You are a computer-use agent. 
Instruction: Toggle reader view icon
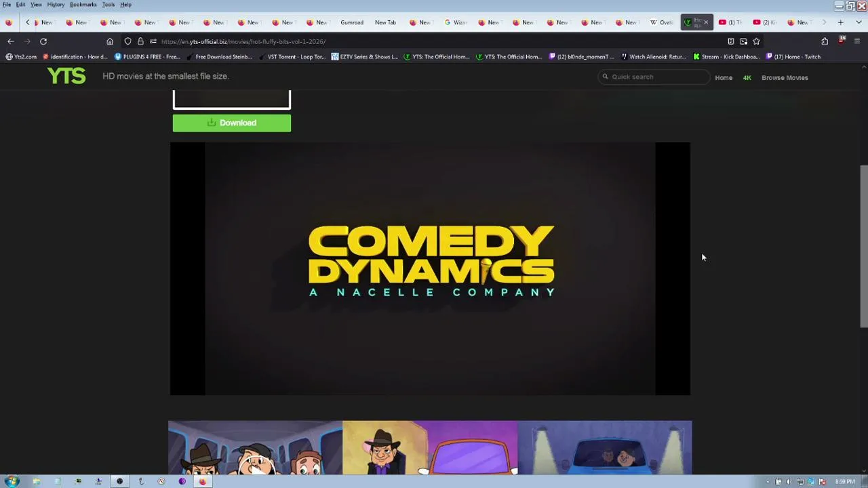coord(731,41)
